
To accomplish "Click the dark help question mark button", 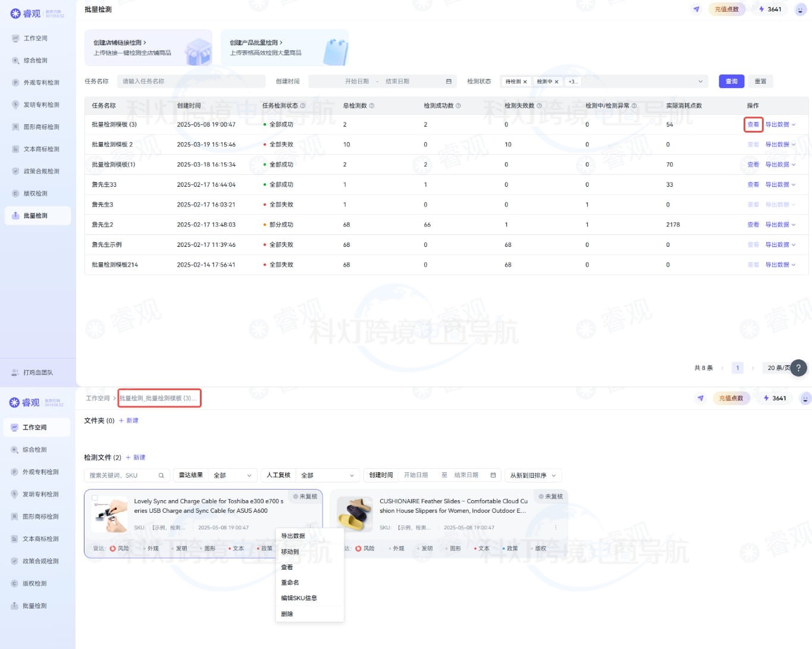I will tap(798, 368).
